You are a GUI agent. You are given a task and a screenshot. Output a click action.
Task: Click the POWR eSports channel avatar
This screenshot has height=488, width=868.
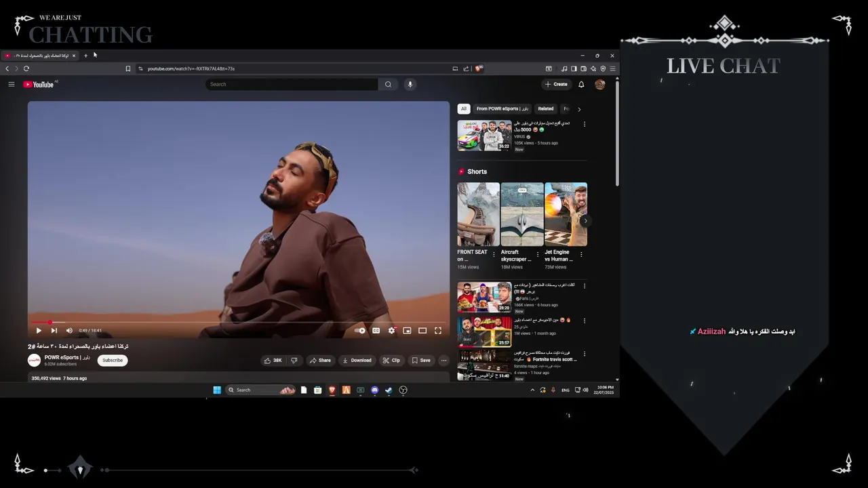point(34,361)
